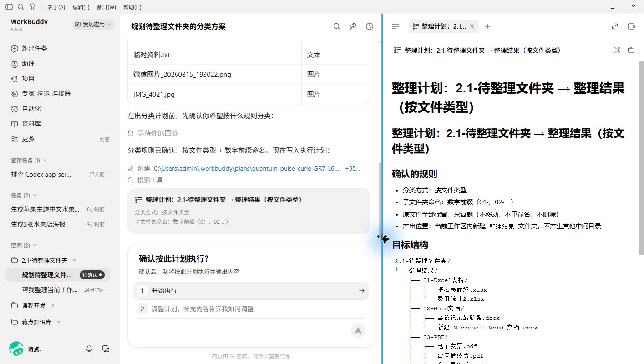The image size is (644, 364).
Task: Collapse the 空间 (3) section
Action: click(x=35, y=245)
